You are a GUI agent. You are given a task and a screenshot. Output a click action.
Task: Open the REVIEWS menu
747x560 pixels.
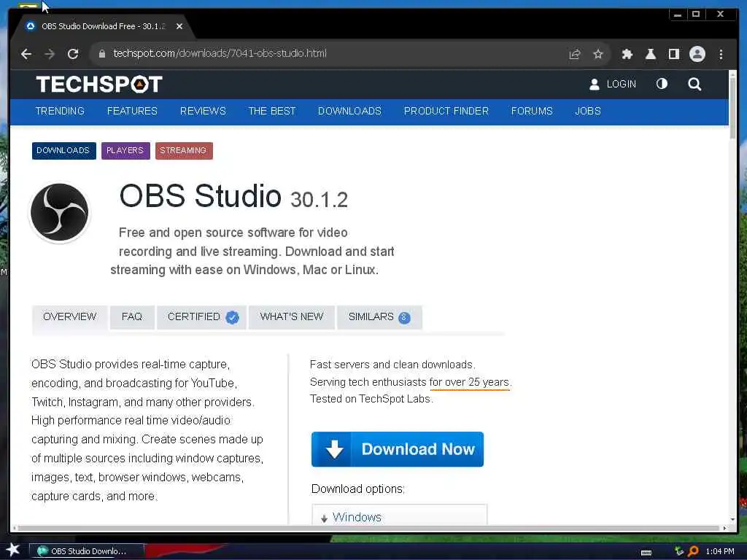pyautogui.click(x=203, y=111)
